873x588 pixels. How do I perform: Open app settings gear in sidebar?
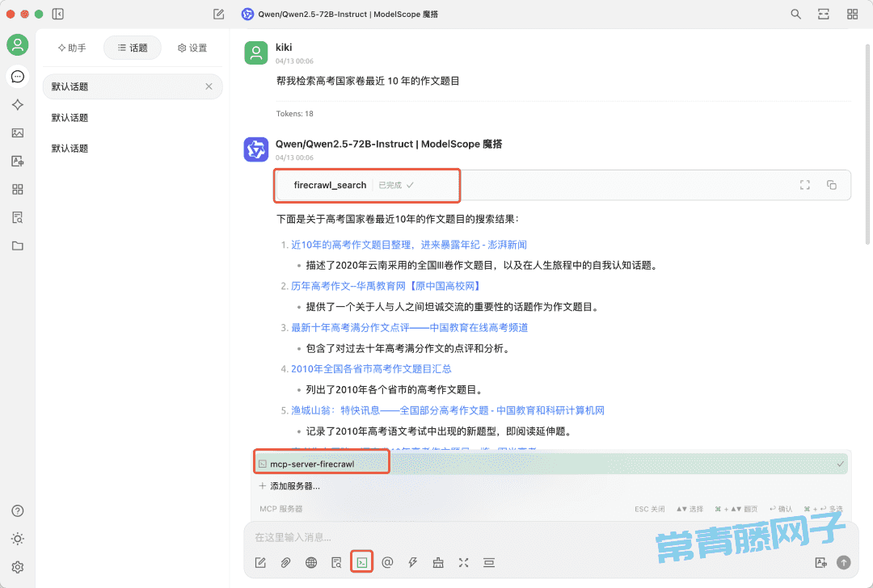(x=18, y=567)
